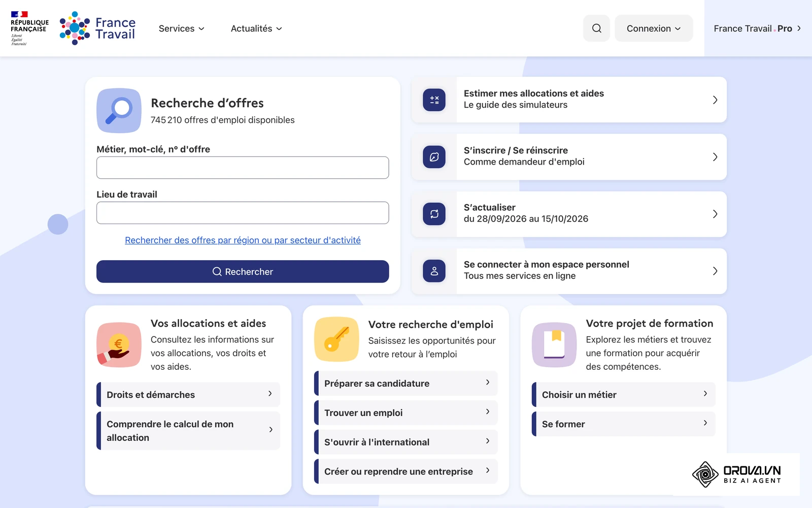The image size is (812, 508).
Task: Expand the Actualités menu
Action: coord(256,28)
